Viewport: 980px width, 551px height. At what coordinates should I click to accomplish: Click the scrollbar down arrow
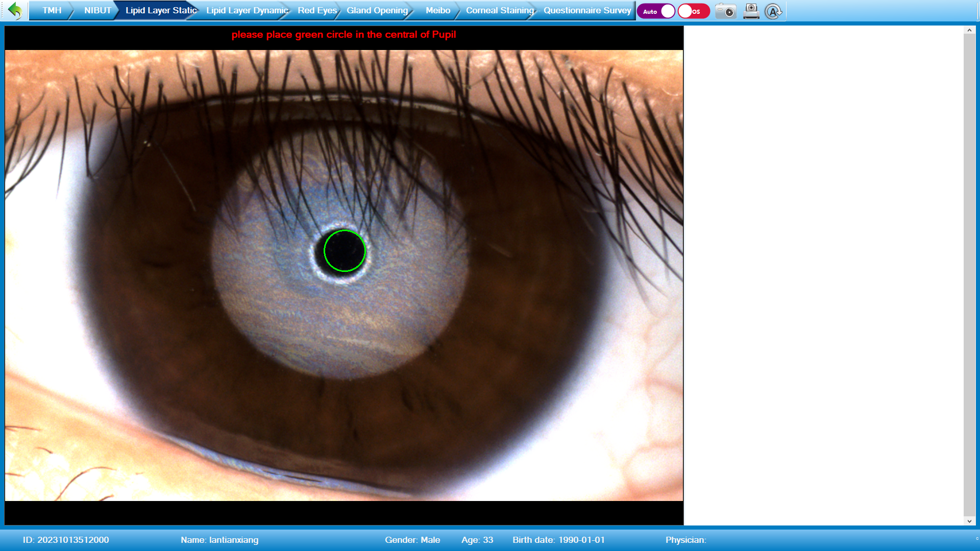tap(969, 521)
